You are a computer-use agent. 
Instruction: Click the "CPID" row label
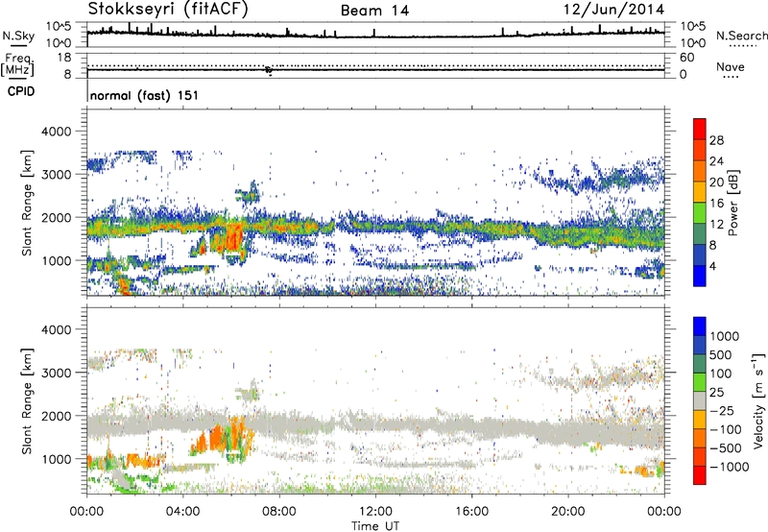(x=21, y=91)
